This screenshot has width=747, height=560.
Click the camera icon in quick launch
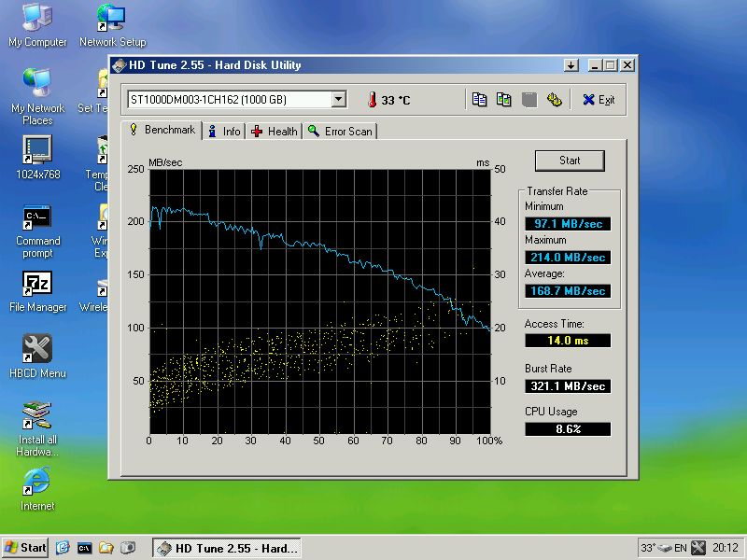[128, 548]
